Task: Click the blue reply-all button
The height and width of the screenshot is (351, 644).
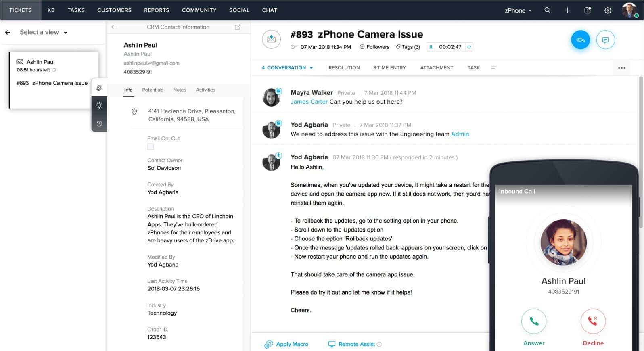Action: (x=580, y=40)
